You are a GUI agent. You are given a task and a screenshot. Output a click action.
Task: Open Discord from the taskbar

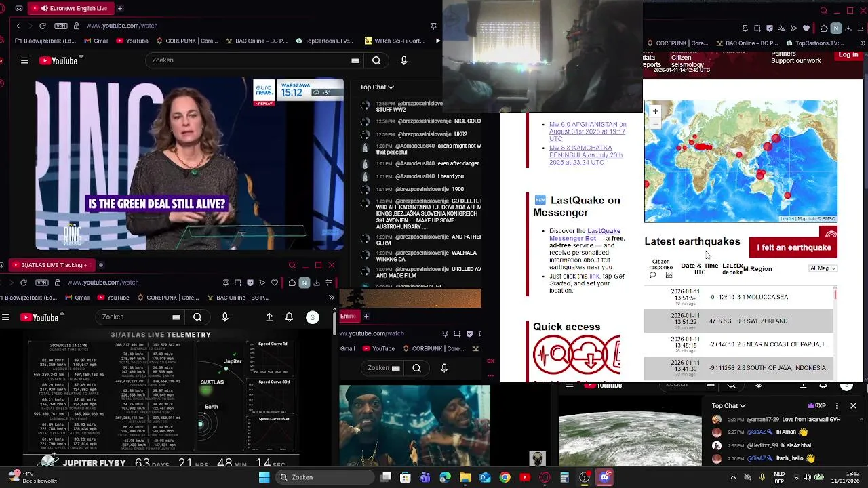click(x=604, y=477)
